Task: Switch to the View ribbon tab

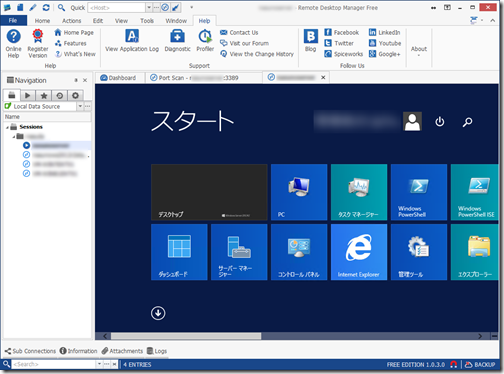Action: coord(121,21)
